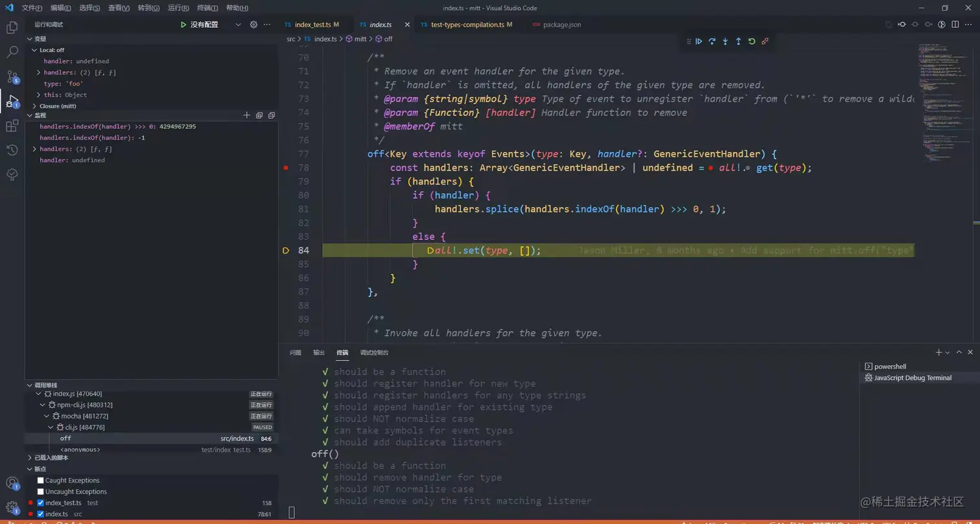Open the Run and Debug view
The height and width of the screenshot is (524, 980).
click(x=12, y=101)
